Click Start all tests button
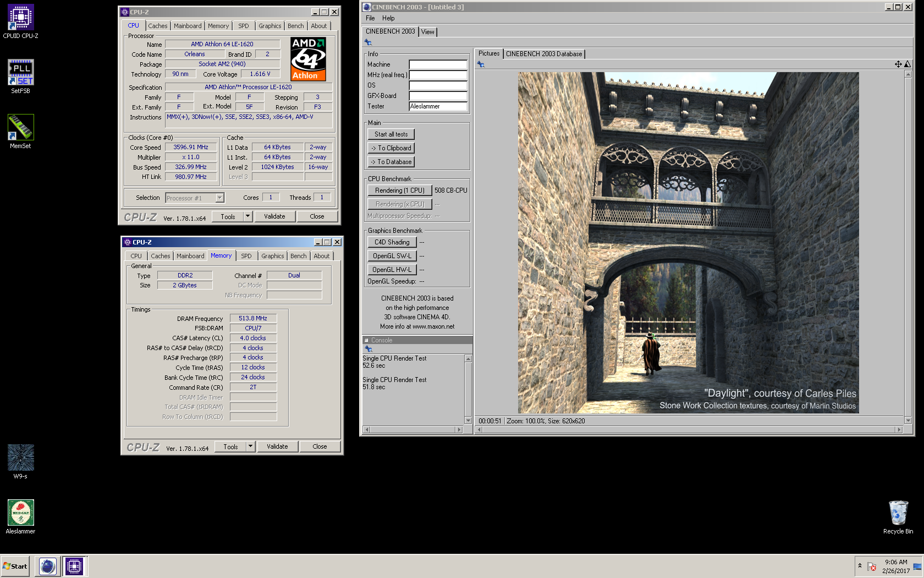Image resolution: width=924 pixels, height=578 pixels. click(x=391, y=134)
